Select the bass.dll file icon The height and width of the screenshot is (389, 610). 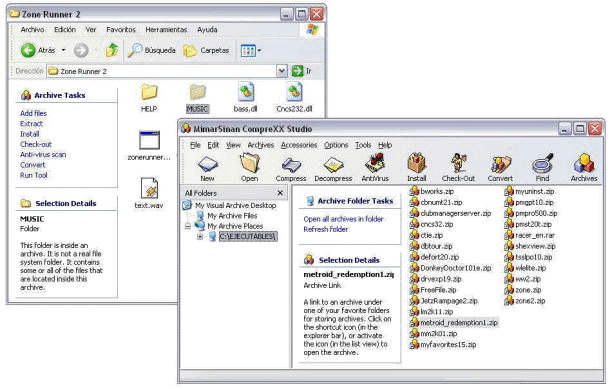(245, 92)
